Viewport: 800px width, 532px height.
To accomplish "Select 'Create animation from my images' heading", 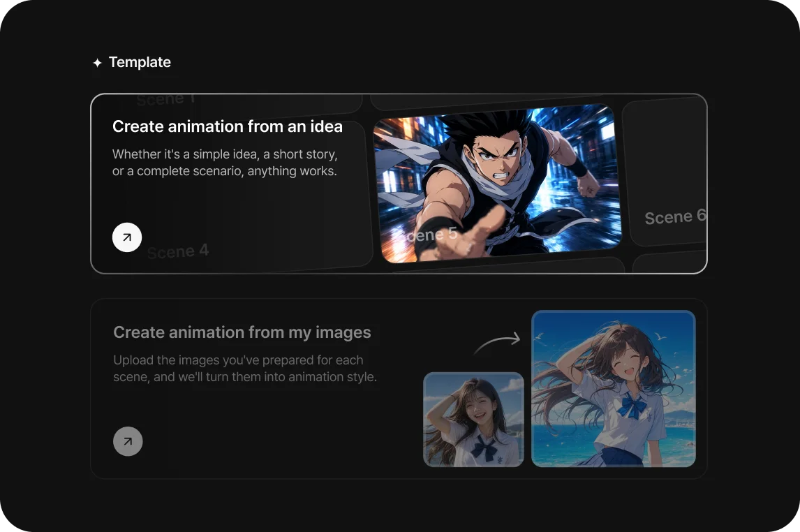I will click(x=242, y=332).
